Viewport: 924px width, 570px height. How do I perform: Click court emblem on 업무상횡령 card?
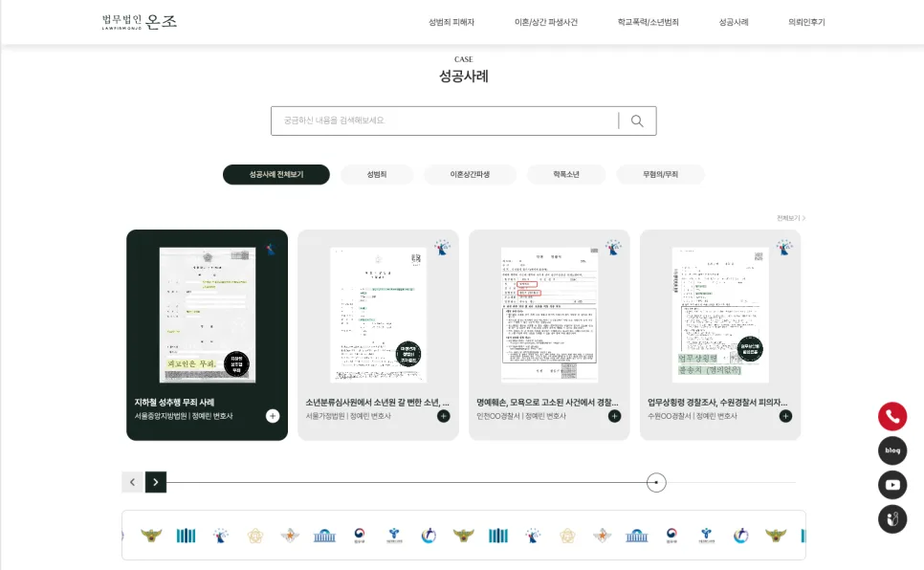(x=783, y=247)
